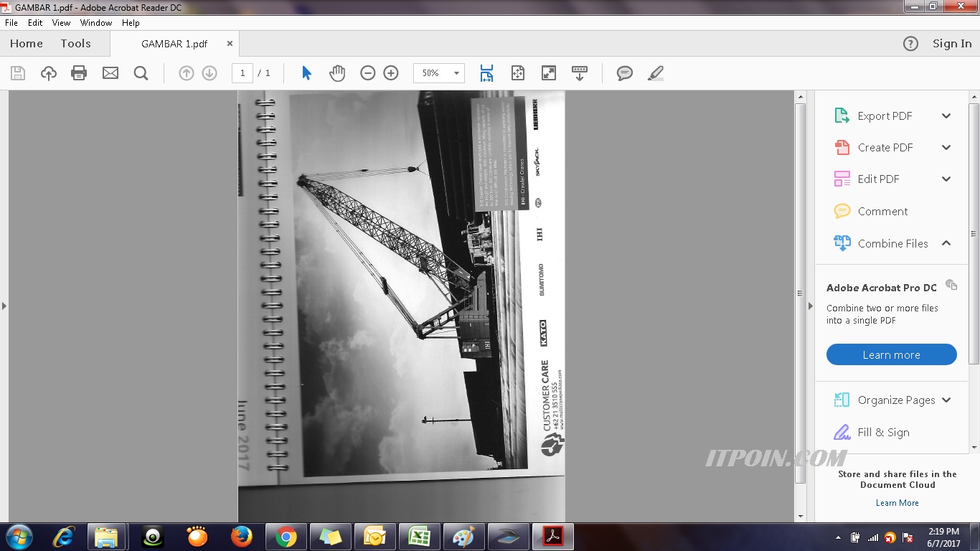Go to previous page arrow
980x551 pixels.
pyautogui.click(x=187, y=73)
